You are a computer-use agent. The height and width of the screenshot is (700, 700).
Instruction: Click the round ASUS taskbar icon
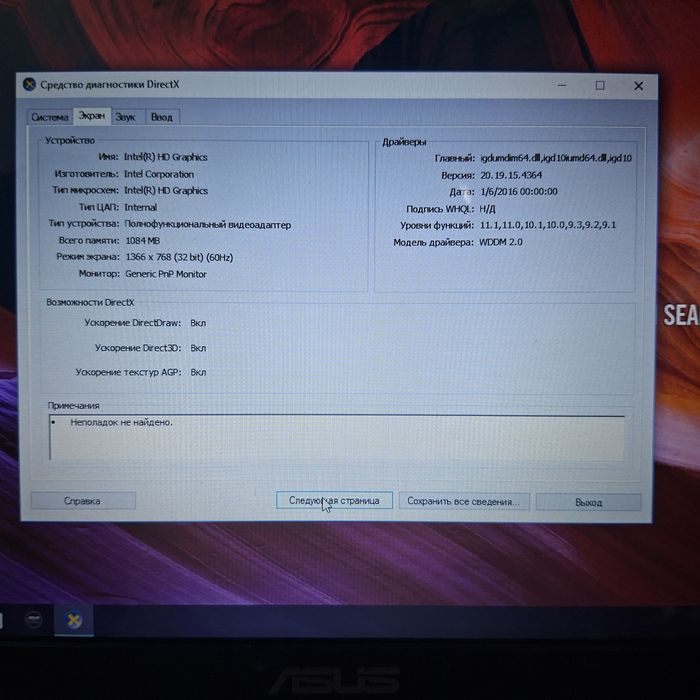tap(33, 620)
